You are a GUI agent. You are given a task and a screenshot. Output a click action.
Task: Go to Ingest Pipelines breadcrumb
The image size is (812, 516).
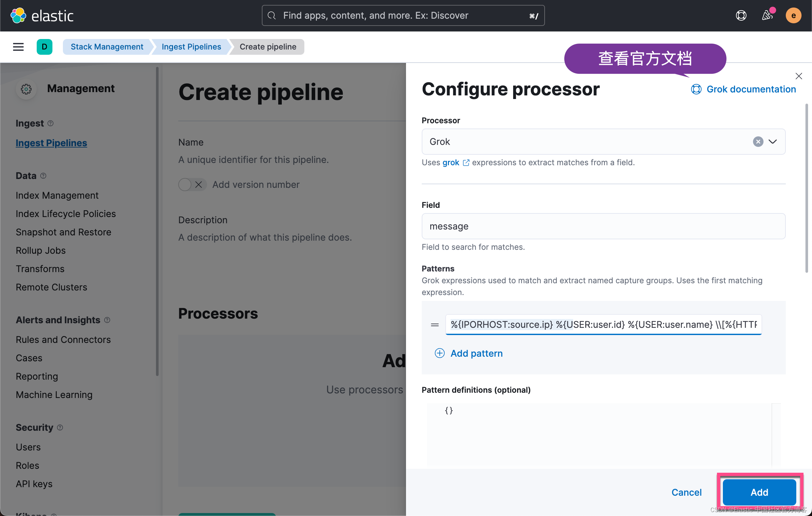[x=191, y=47]
